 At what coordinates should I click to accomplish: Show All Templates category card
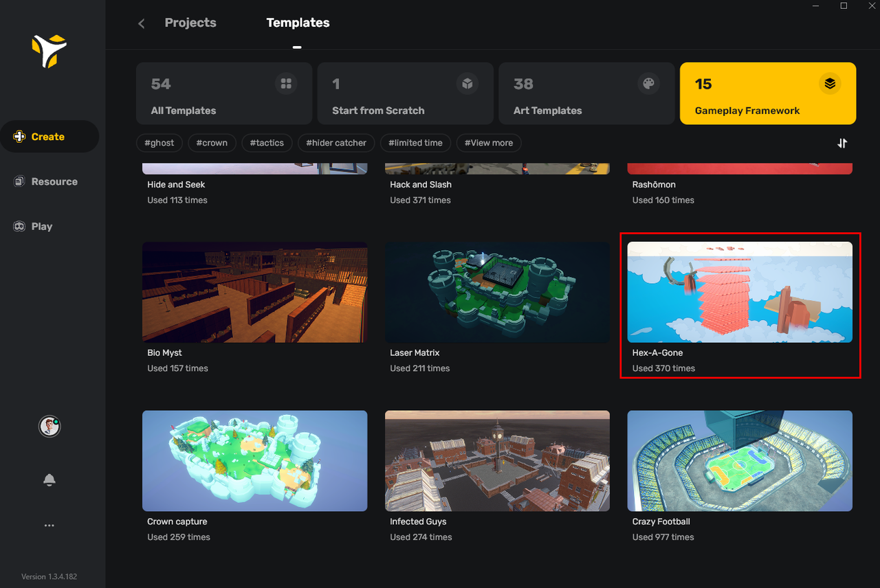coord(224,93)
